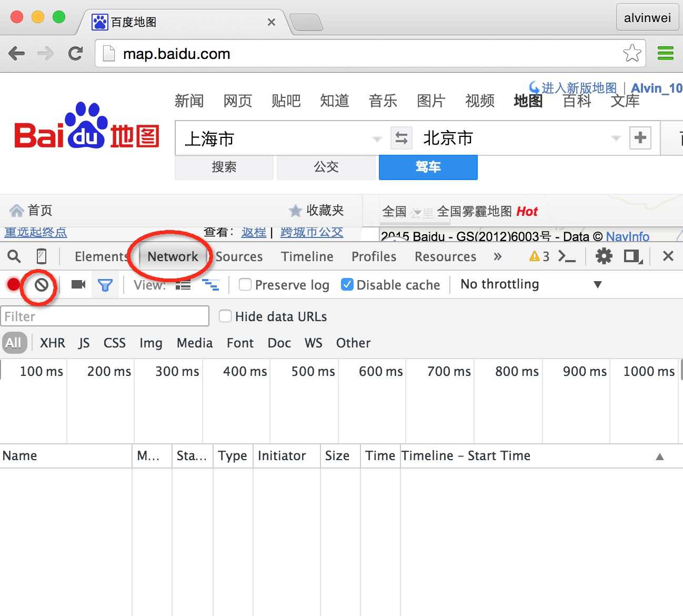Viewport: 683px width, 616px height.
Task: Expand the 北京市 destination suggestions arrow
Action: 616,138
